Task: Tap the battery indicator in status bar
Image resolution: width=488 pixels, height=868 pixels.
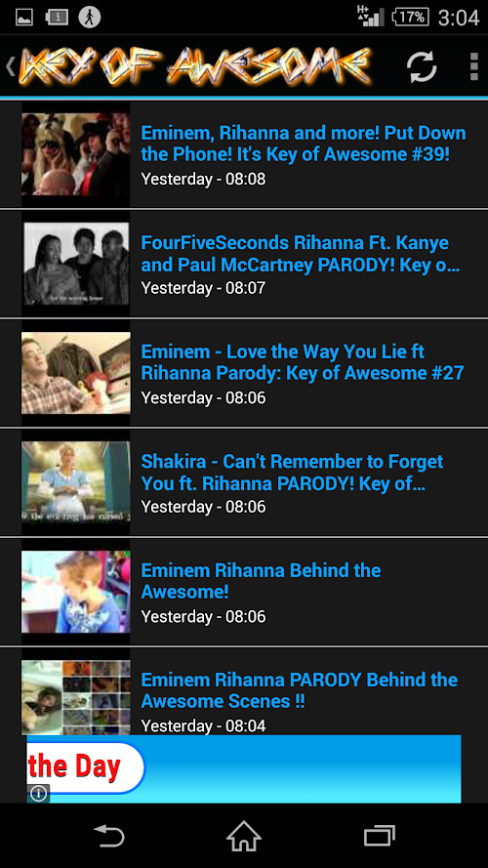Action: click(x=410, y=18)
